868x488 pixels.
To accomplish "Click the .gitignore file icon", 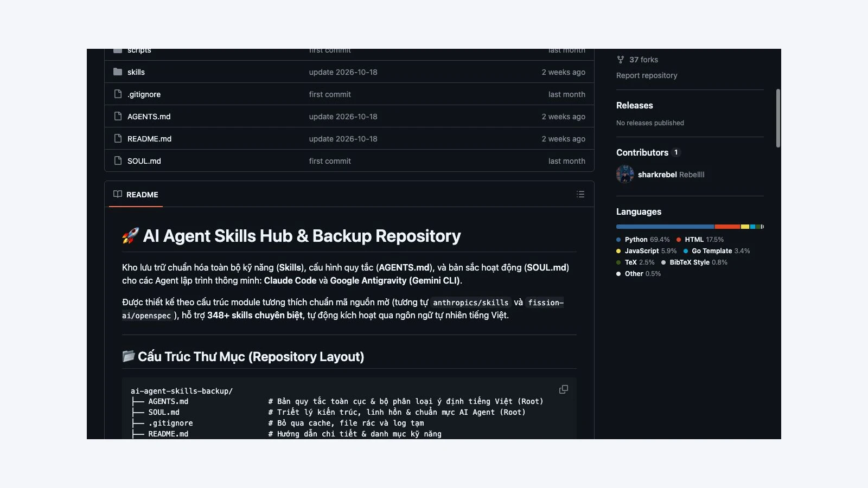I will pyautogui.click(x=118, y=94).
